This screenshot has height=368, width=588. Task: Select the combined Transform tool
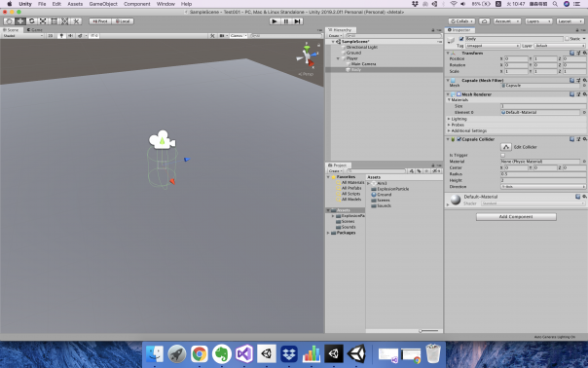[65, 21]
